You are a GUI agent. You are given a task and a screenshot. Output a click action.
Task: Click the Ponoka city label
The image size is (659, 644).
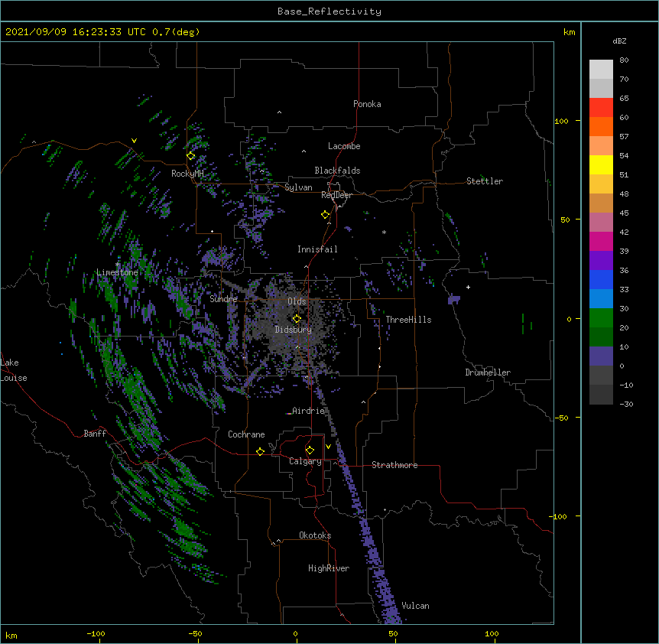367,104
